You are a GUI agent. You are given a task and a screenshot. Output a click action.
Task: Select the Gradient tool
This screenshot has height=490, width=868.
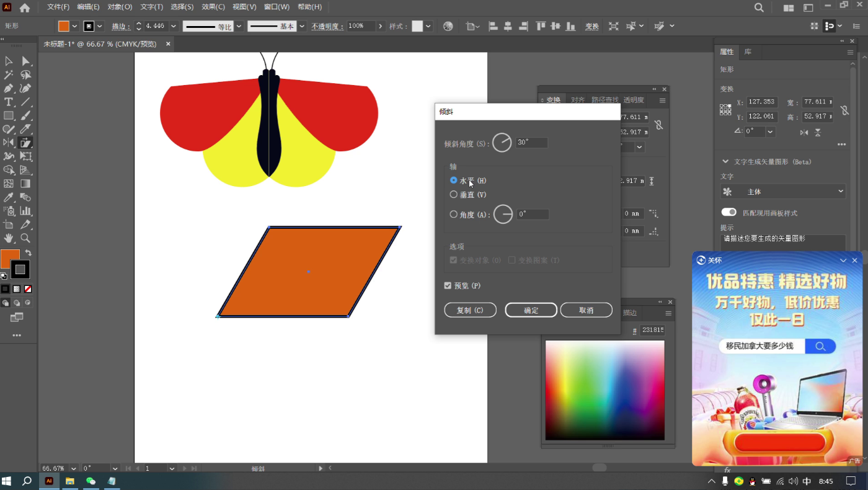point(25,184)
